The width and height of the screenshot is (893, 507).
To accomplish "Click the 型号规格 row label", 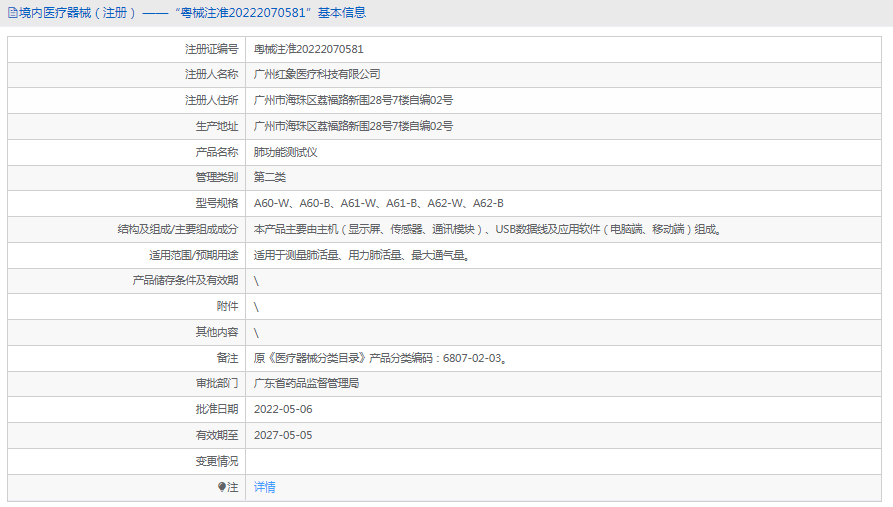I will [217, 203].
